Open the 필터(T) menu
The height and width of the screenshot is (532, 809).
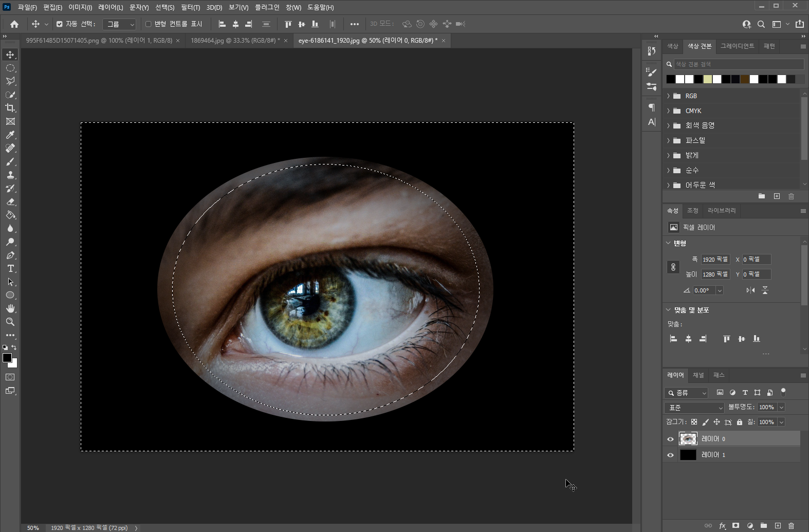pos(190,7)
